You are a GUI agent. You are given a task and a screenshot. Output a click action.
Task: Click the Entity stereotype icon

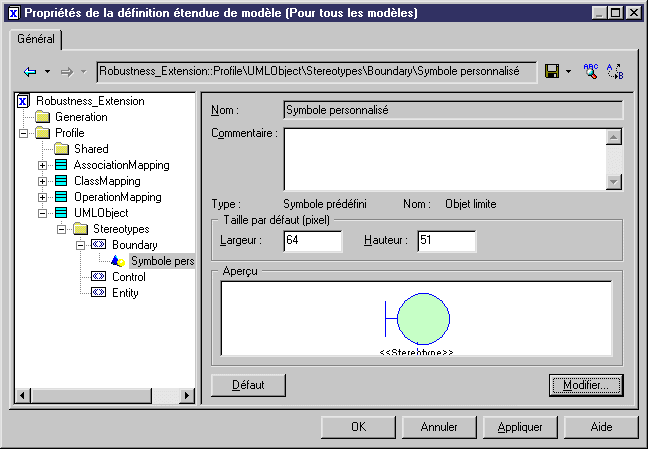coord(98,292)
